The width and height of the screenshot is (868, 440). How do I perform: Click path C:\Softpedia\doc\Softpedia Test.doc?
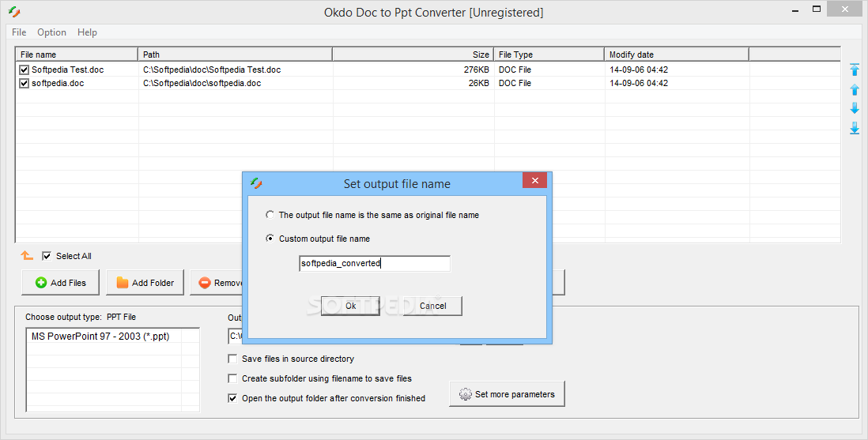[x=212, y=70]
